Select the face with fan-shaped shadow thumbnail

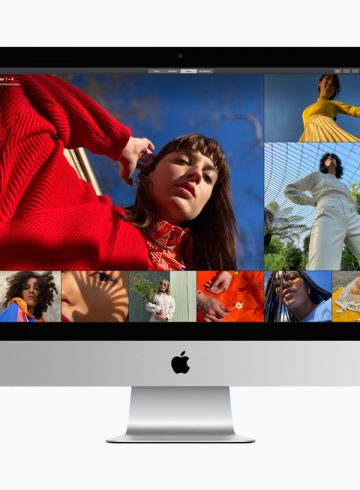point(95,296)
